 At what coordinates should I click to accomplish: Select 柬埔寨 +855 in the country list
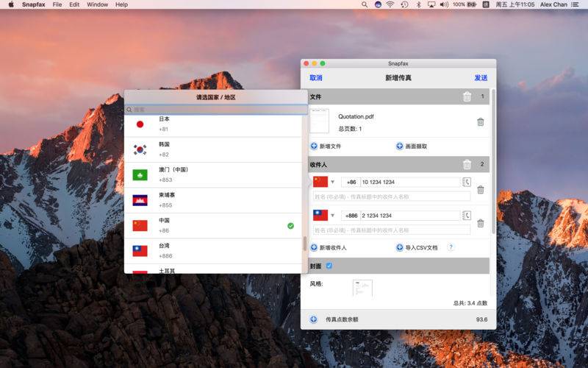click(x=213, y=200)
